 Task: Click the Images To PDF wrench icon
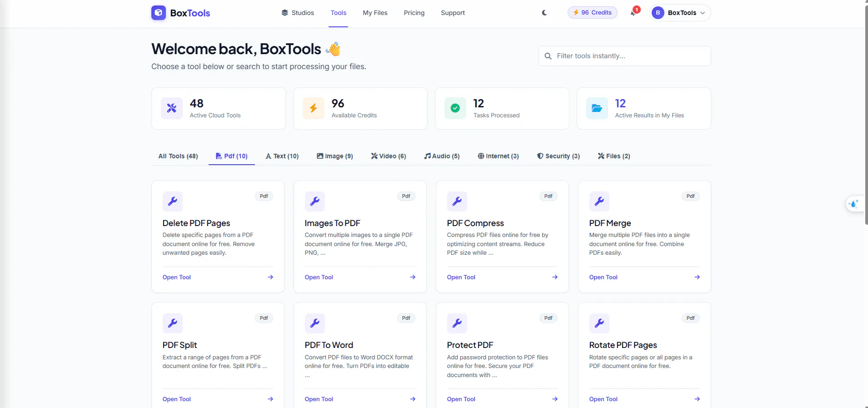315,201
